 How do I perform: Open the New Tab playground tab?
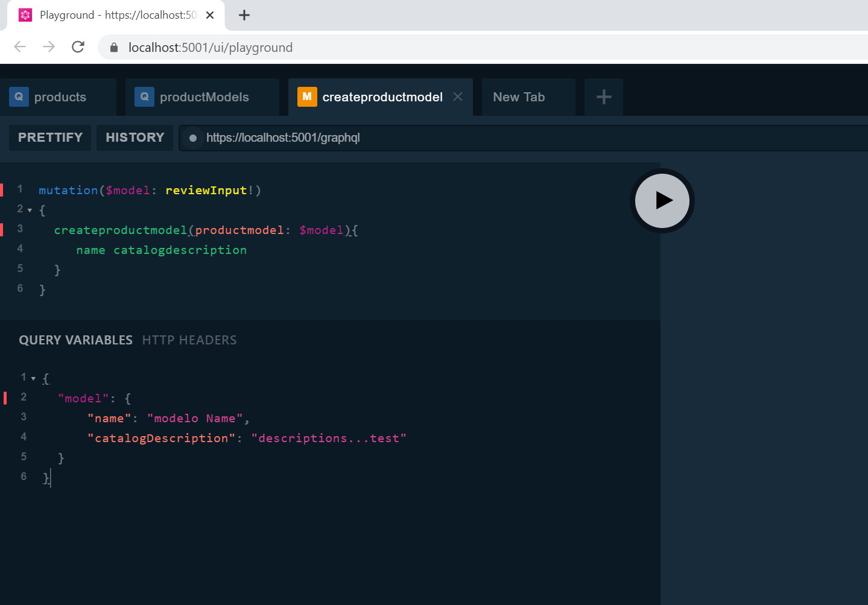(x=528, y=97)
